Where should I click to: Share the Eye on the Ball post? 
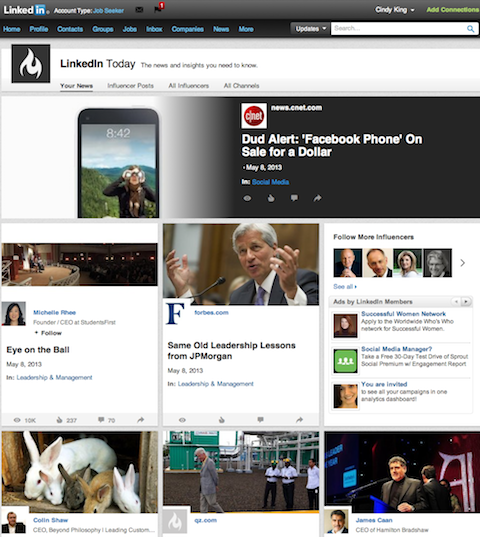[141, 420]
